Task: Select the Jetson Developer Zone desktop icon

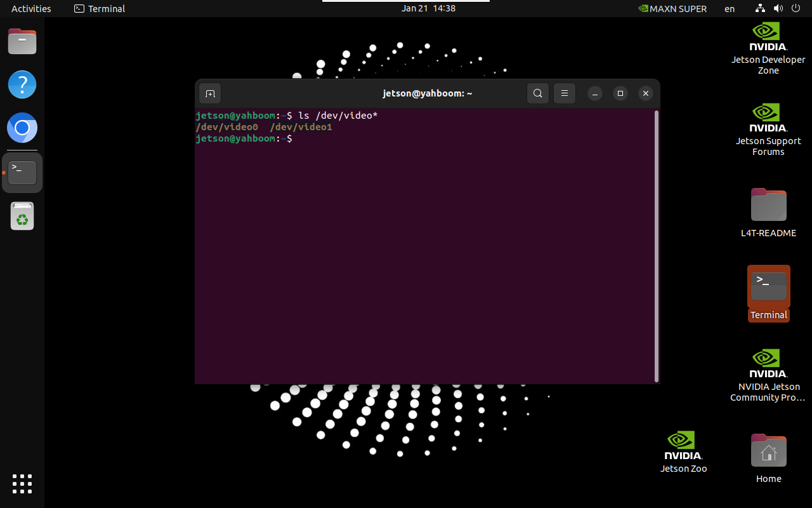Action: coord(768,49)
